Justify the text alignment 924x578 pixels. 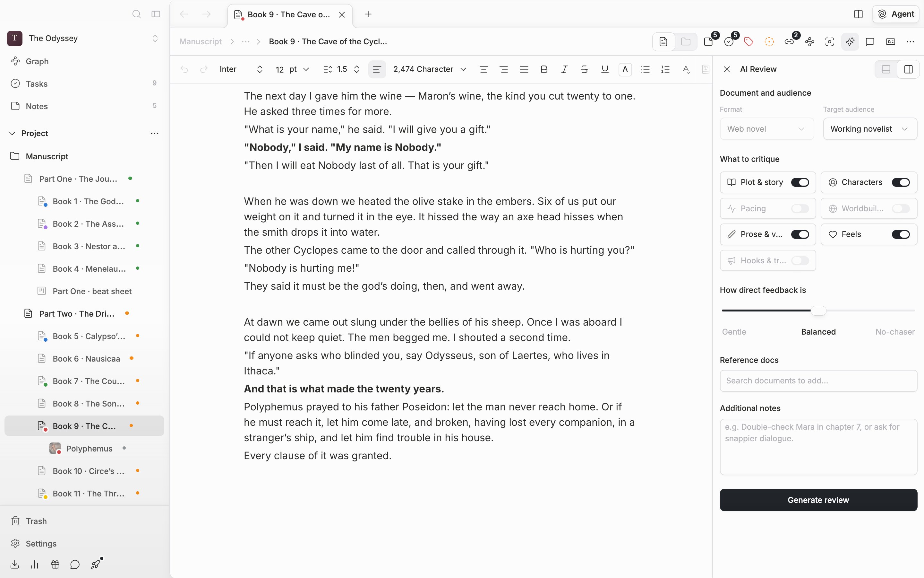[x=524, y=69]
